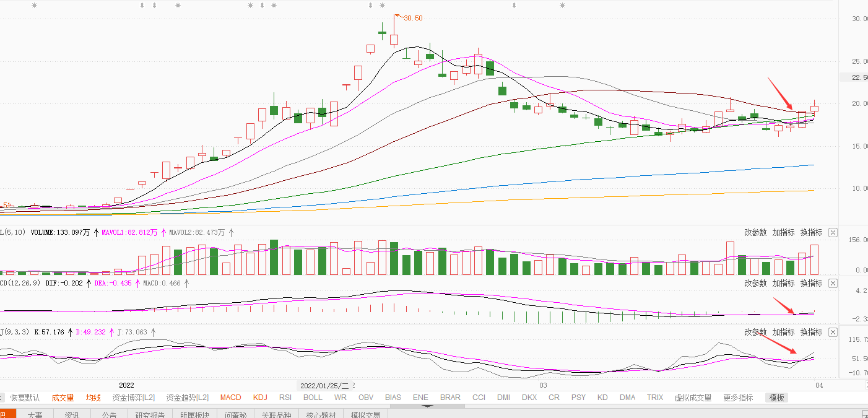Click 加指标 in the volume panel
Image resolution: width=868 pixels, height=418 pixels.
pyautogui.click(x=783, y=233)
